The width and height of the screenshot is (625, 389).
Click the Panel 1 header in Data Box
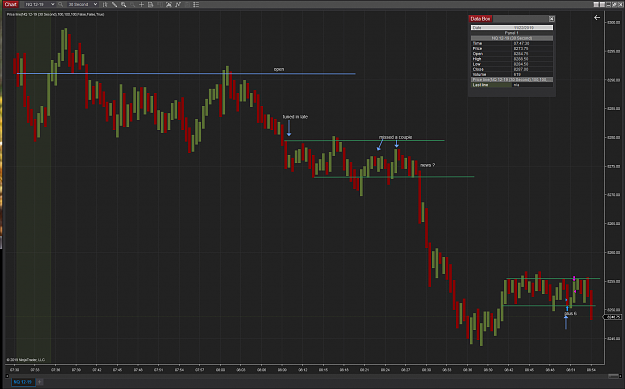coord(512,33)
